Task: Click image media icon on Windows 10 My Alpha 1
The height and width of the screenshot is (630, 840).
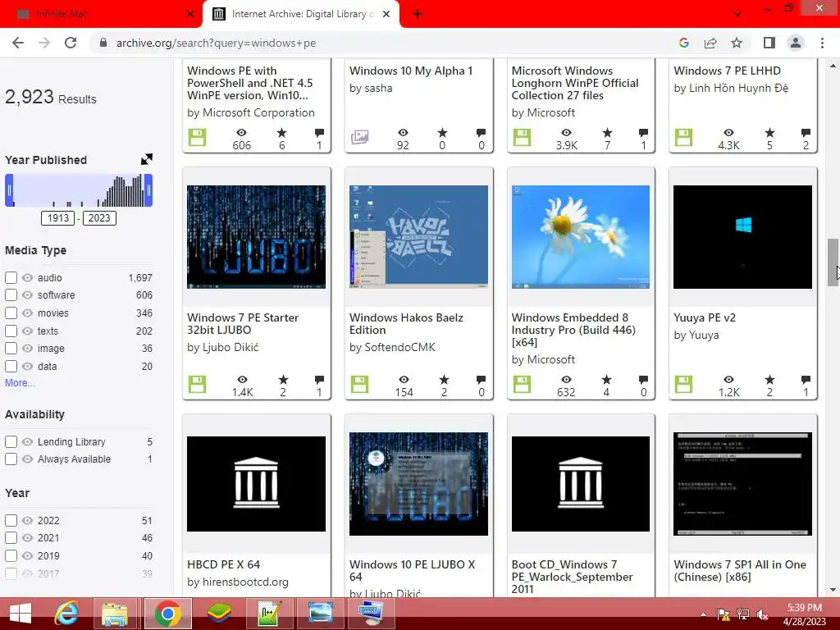Action: tap(359, 137)
